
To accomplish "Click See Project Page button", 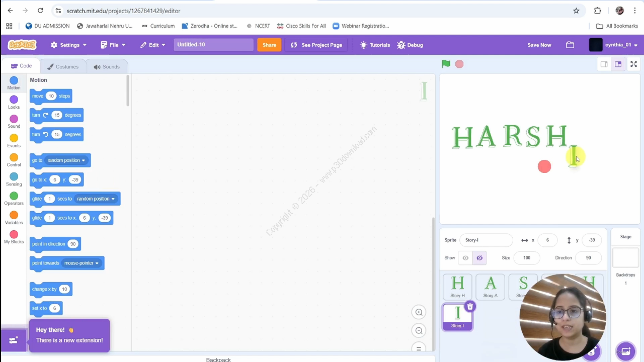I will 316,45.
